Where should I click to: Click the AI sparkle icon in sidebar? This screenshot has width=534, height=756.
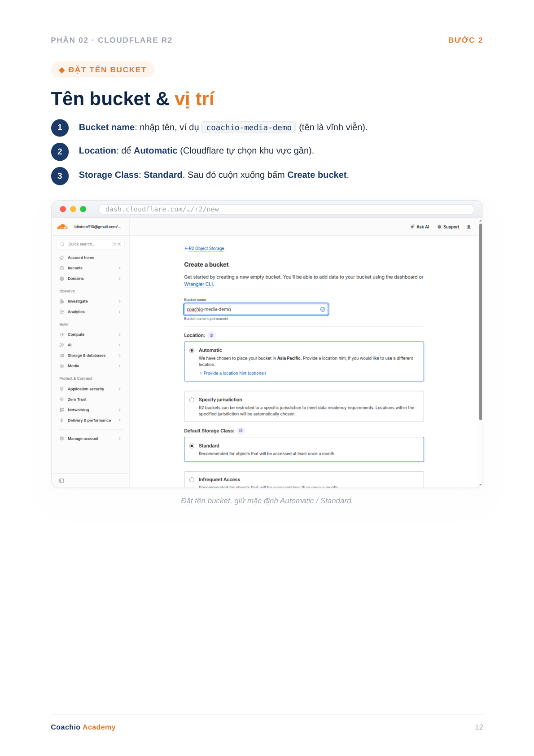click(x=62, y=345)
